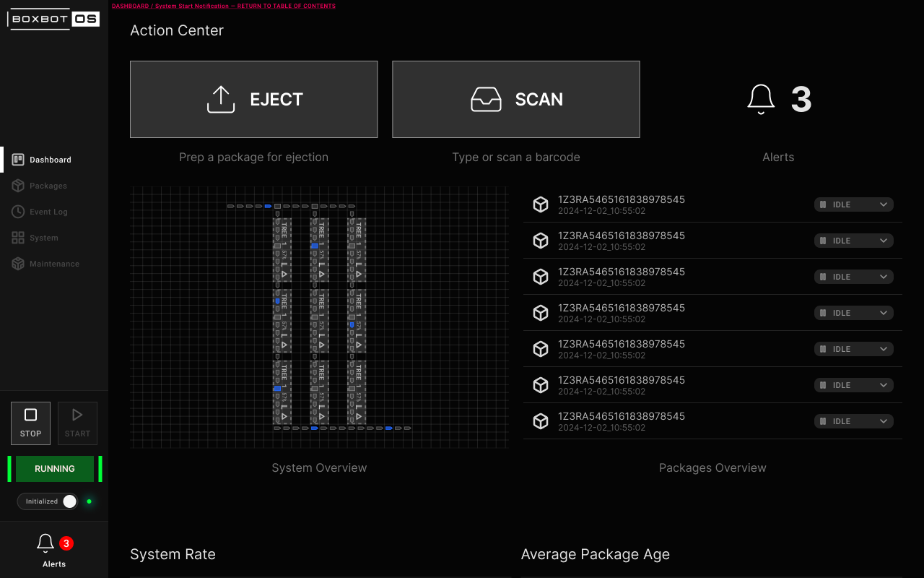Screen dimensions: 924x578
Task: Click the first package's box icon
Action: [541, 204]
